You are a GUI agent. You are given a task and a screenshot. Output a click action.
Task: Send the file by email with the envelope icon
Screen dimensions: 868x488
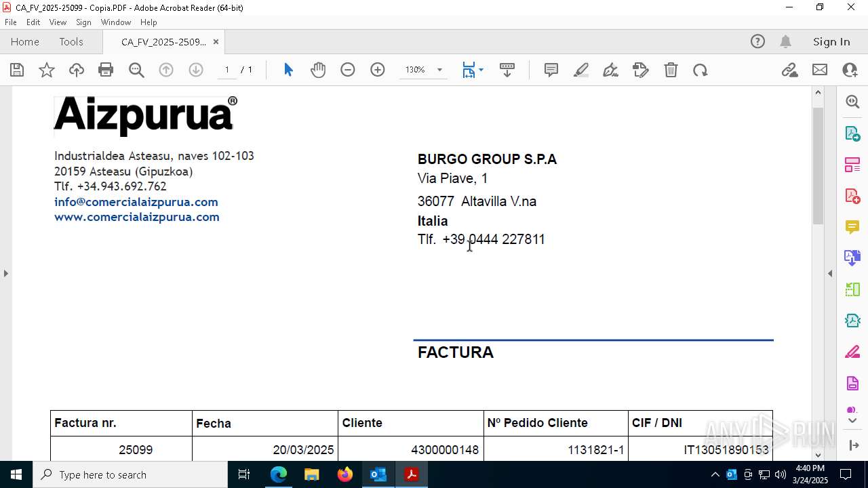820,70
